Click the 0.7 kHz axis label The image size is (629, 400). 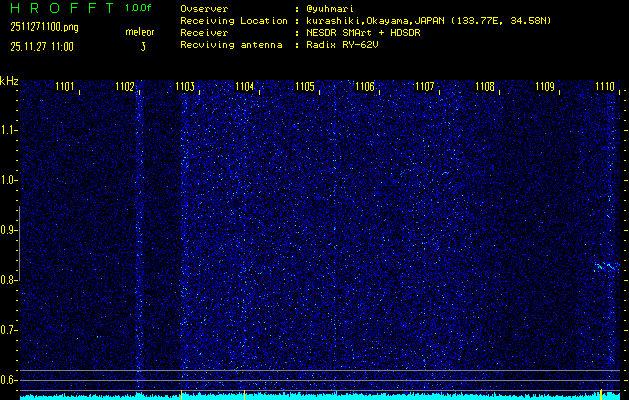point(8,330)
